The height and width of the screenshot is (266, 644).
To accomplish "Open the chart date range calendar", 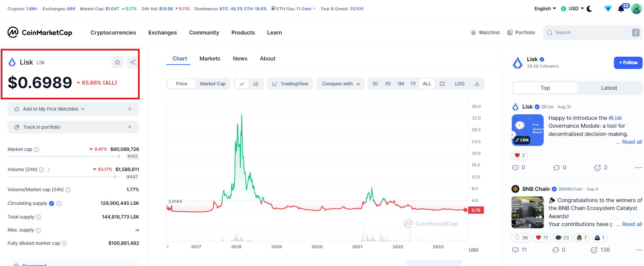I will pos(442,84).
